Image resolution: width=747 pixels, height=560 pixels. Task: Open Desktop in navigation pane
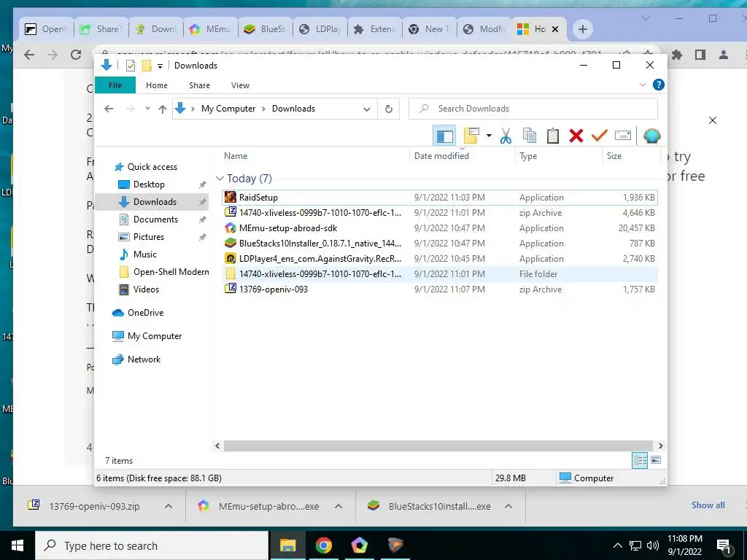click(x=149, y=184)
